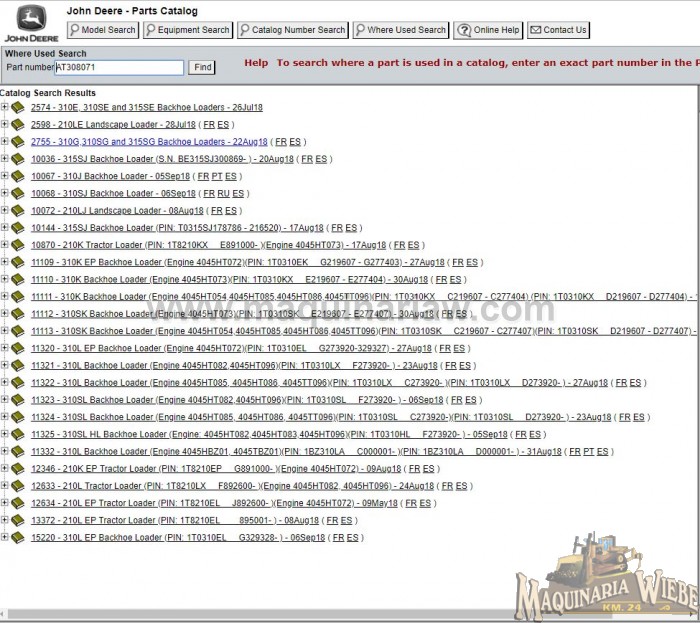Click the book icon for catalog 15220
700x623 pixels.
click(x=17, y=538)
